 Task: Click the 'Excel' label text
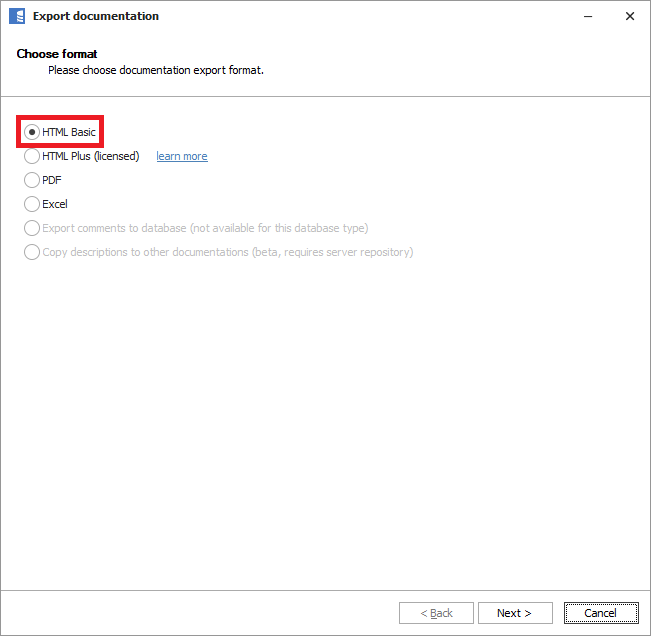pos(55,204)
